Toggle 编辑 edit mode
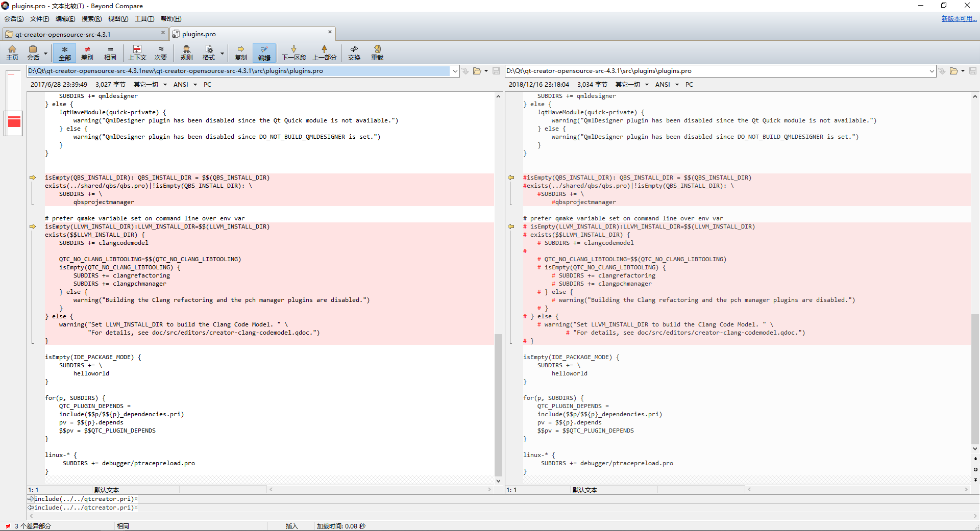The height and width of the screenshot is (531, 980). (264, 53)
